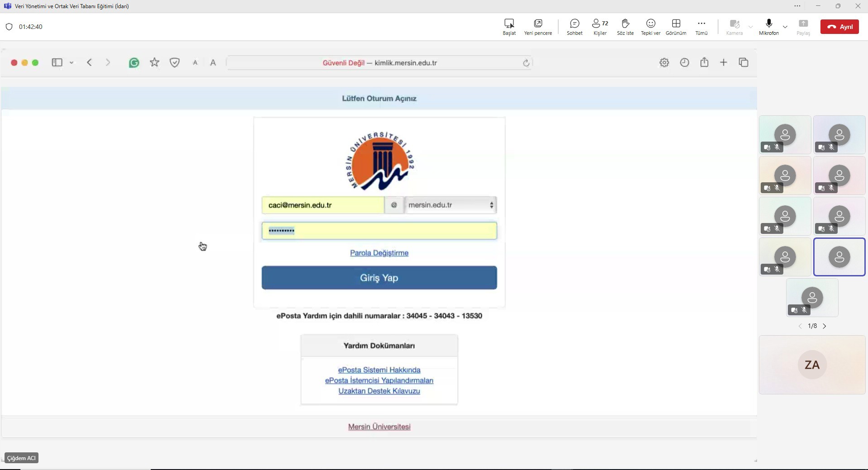
Task: Go to next participants page arrow
Action: click(825, 326)
